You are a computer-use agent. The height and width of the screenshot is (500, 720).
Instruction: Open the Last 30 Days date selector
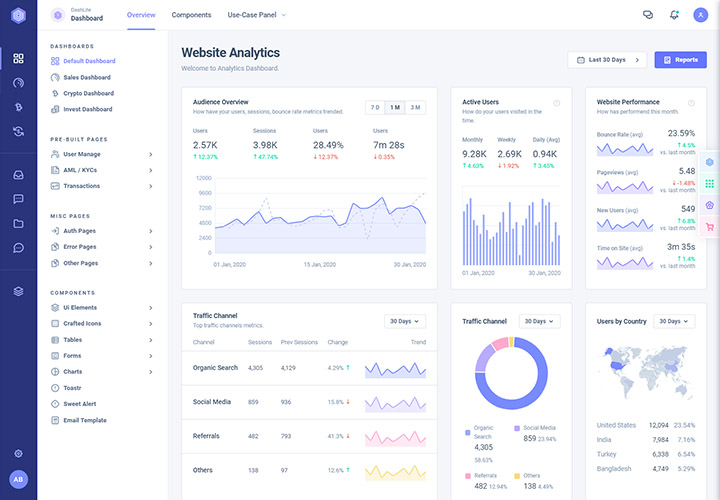607,60
